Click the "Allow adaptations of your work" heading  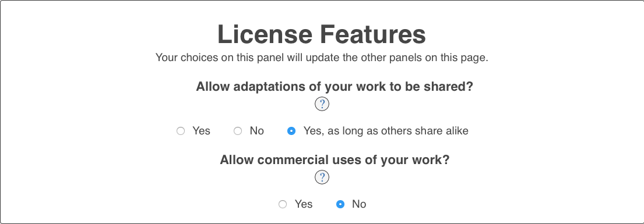pos(335,87)
